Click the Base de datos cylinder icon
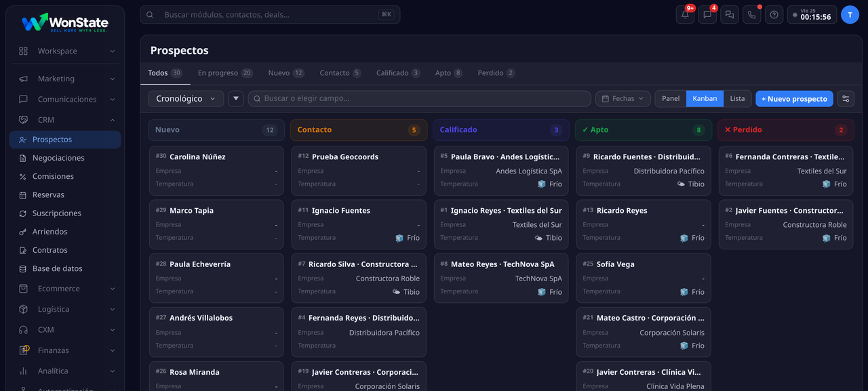The width and height of the screenshot is (868, 391). click(x=24, y=268)
